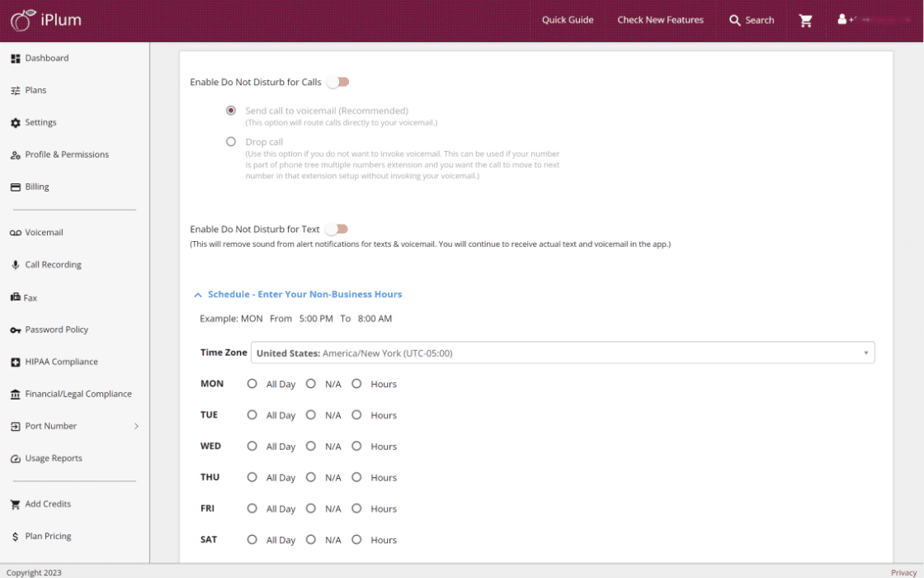Open the user account icon in header
Viewport: 924px width, 578px height.
(842, 19)
